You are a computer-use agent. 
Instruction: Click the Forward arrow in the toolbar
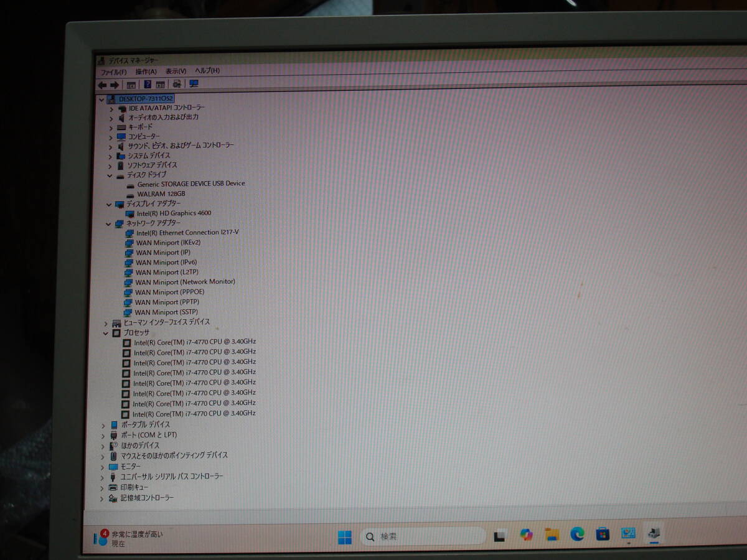point(115,85)
